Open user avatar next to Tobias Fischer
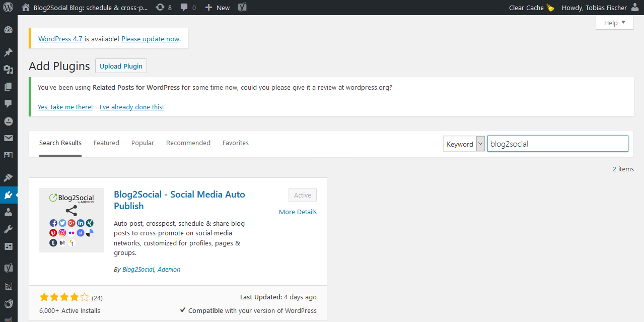 636,8
